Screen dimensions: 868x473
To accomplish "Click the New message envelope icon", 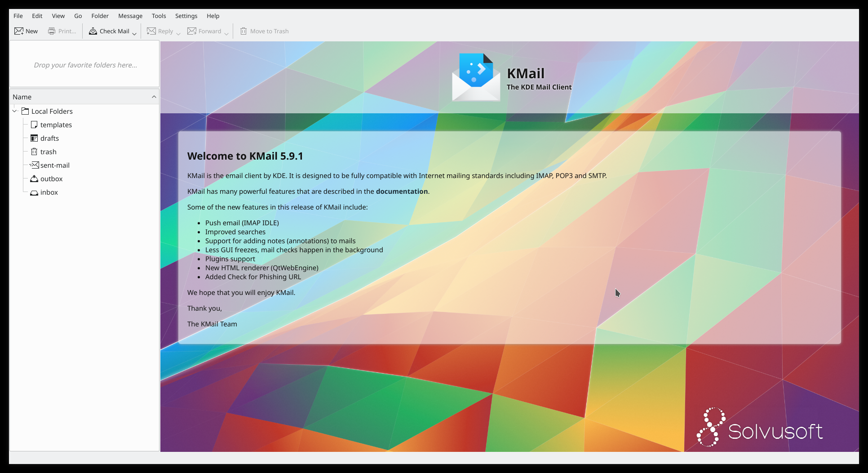I will coord(19,31).
